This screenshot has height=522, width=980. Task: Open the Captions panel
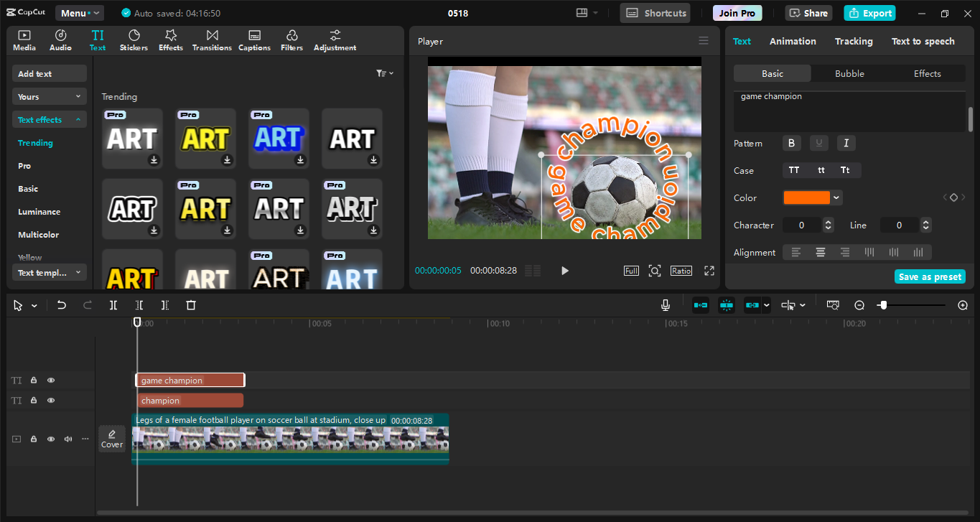(254, 39)
